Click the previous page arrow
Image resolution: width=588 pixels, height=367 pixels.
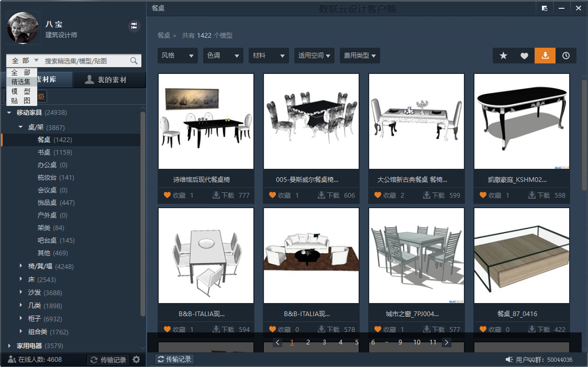pos(278,342)
